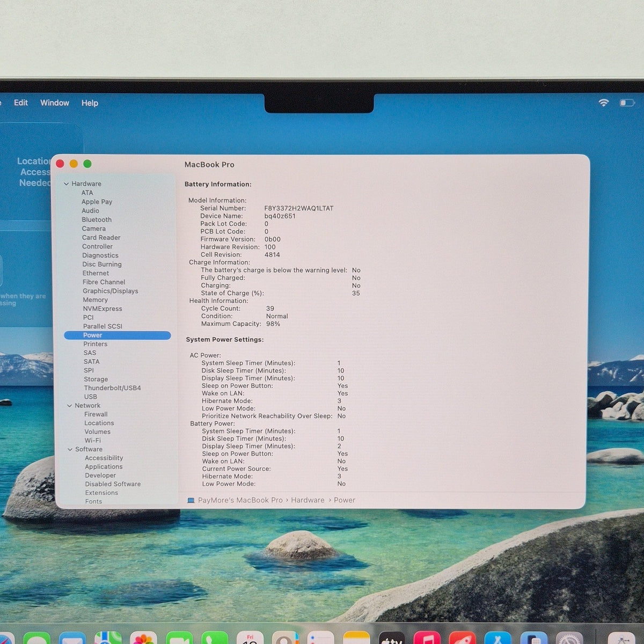Select Controller in the sidebar
Screen dimensions: 644x644
(x=97, y=246)
